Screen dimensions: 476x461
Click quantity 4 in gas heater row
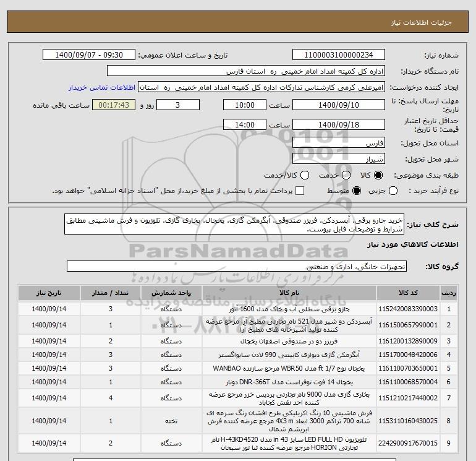tap(111, 398)
